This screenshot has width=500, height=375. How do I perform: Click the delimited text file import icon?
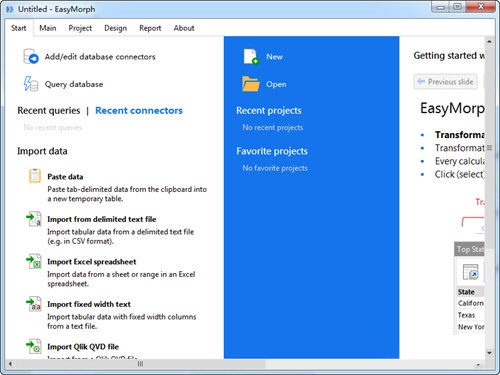(34, 219)
